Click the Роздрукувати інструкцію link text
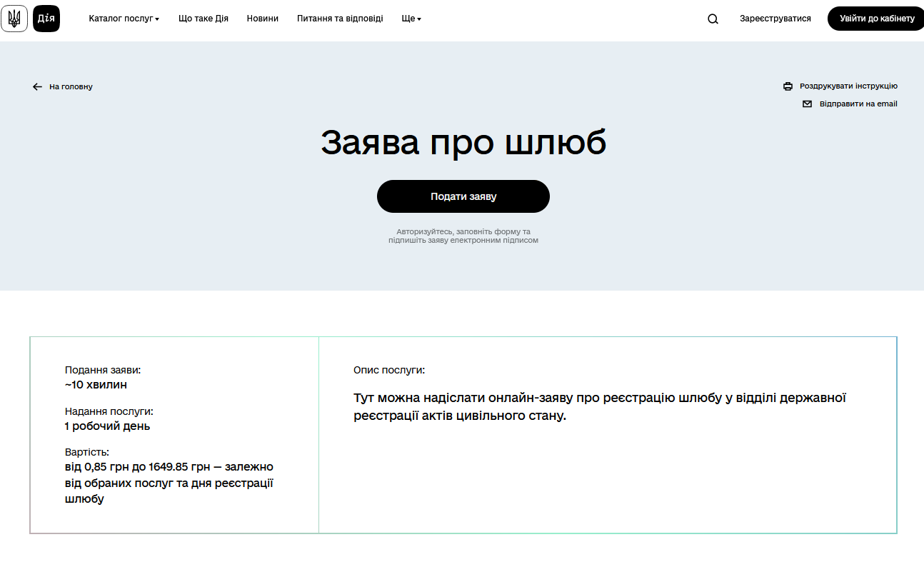Screen dimensions: 924x567 (x=848, y=86)
